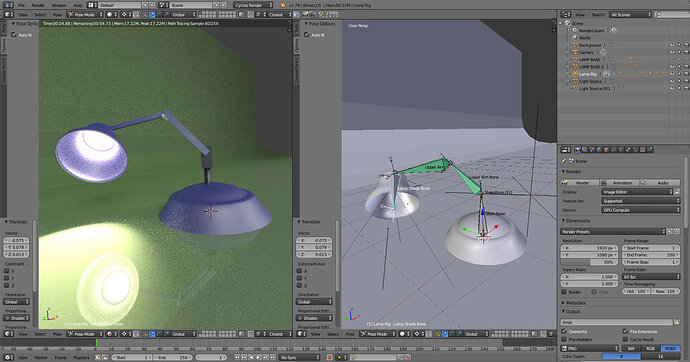Screen dimensions: 690x362
Task: Click RenderLayers icon in outliner
Action: tap(575, 30)
